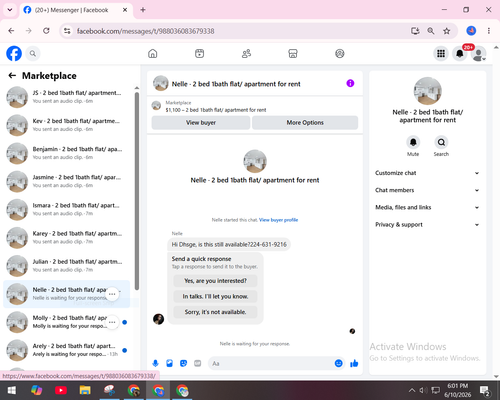Expand Customize chat section
Image resolution: width=500 pixels, height=400 pixels.
point(427,173)
